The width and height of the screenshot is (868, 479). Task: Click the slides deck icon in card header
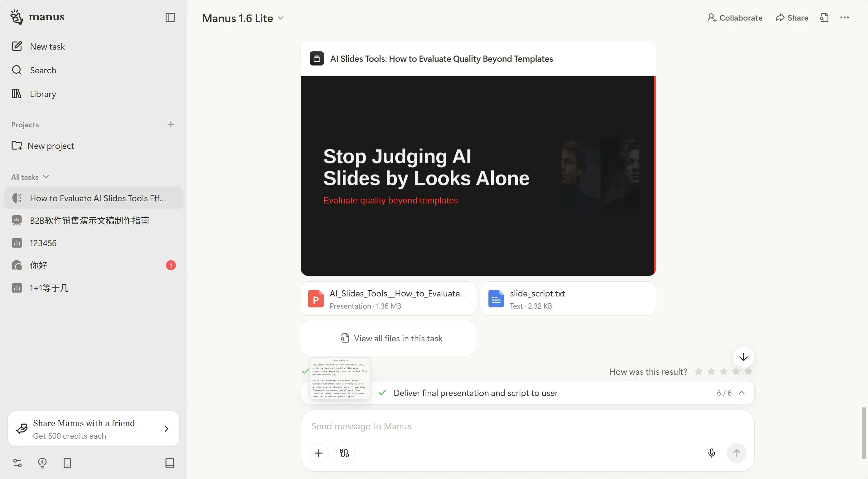coord(317,59)
